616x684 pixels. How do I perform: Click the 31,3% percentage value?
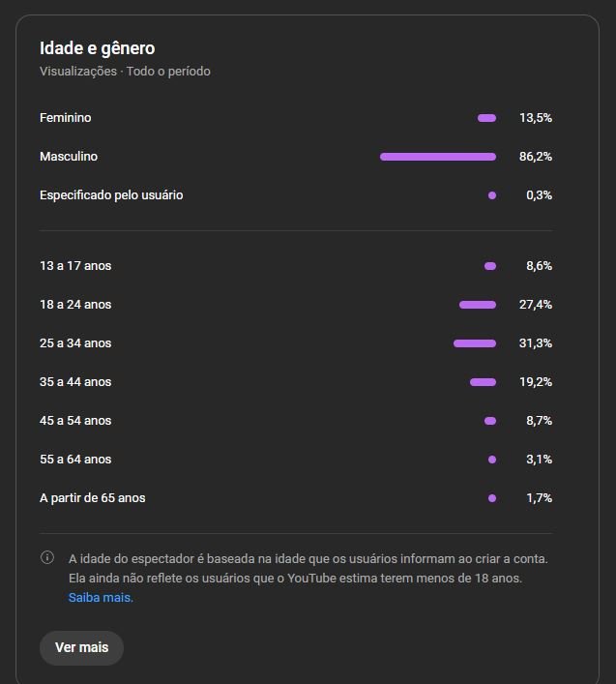pyautogui.click(x=535, y=343)
